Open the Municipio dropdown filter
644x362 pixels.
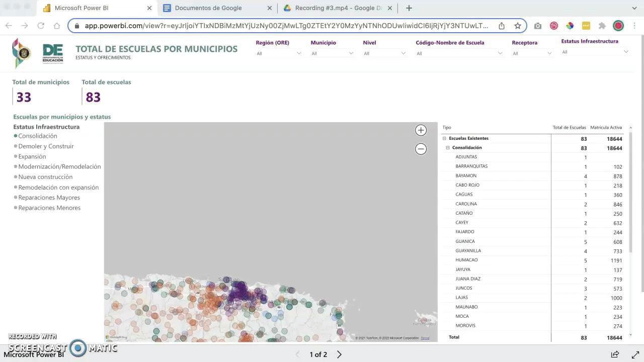(333, 53)
